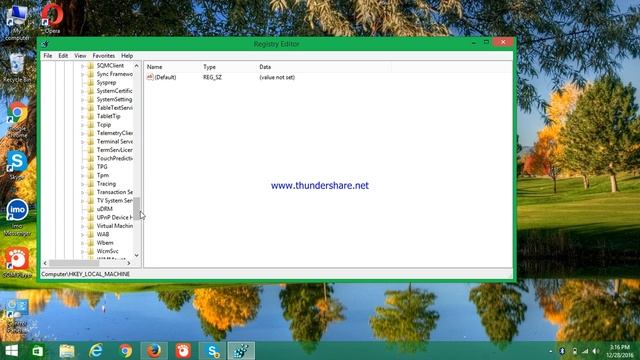Select the TableTextService key label

pyautogui.click(x=115, y=108)
